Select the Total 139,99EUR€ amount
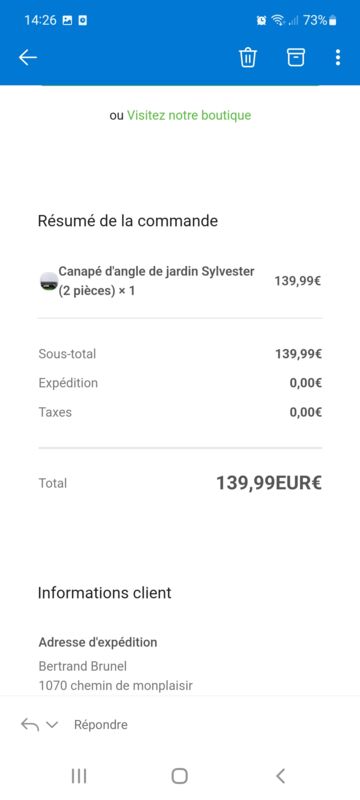Screen dimensions: 360x800 pyautogui.click(x=269, y=483)
